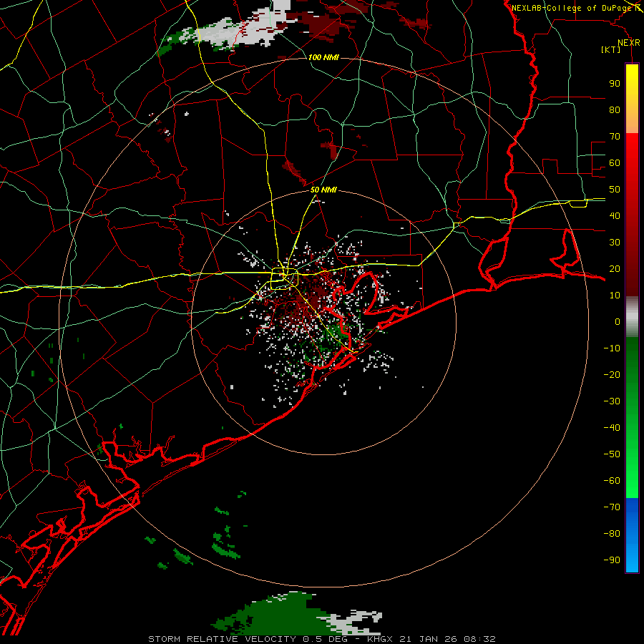Click the 90 value on the color scale
The width and height of the screenshot is (644, 644).
(615, 84)
